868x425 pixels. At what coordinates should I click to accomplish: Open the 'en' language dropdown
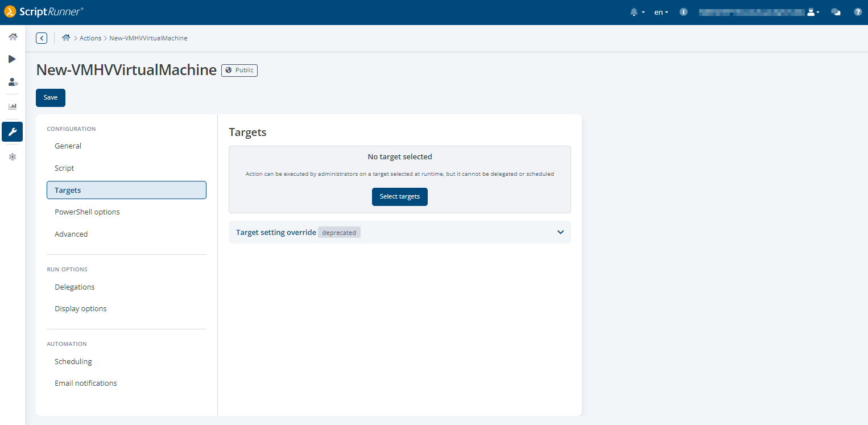661,12
